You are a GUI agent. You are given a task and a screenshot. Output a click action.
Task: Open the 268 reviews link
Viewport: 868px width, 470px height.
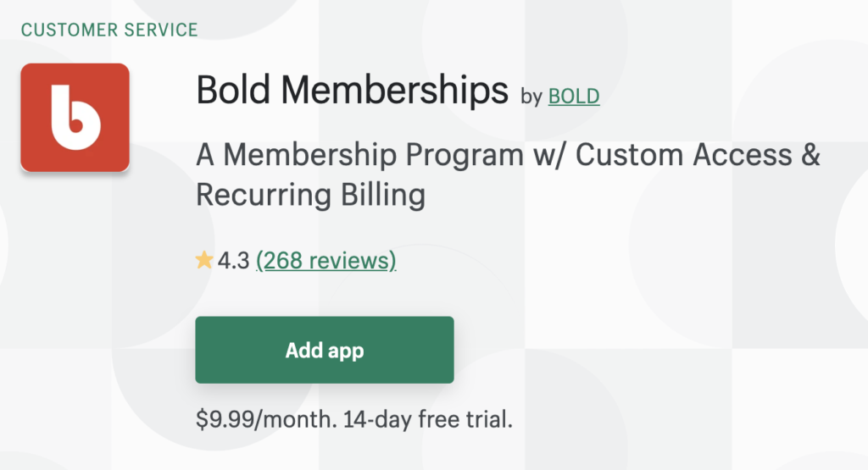pyautogui.click(x=325, y=261)
